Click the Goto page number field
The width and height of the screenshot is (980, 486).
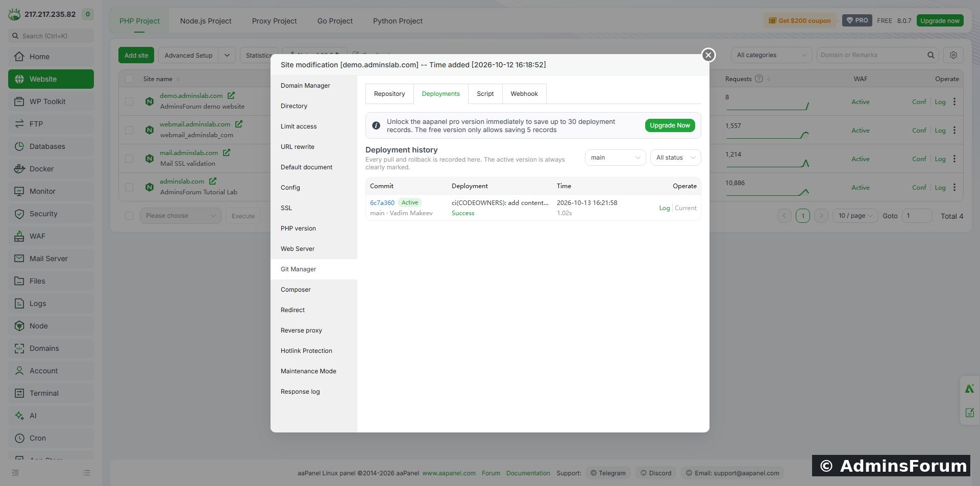[917, 216]
